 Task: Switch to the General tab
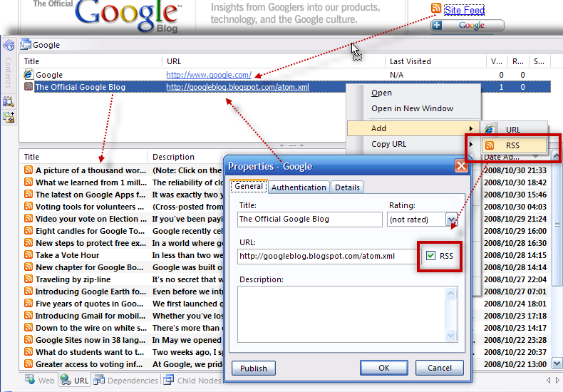pos(249,186)
